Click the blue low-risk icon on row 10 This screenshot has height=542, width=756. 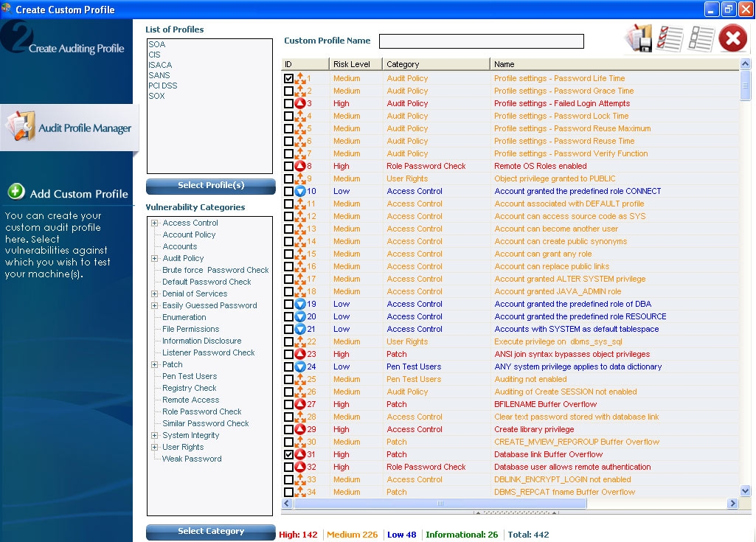300,191
